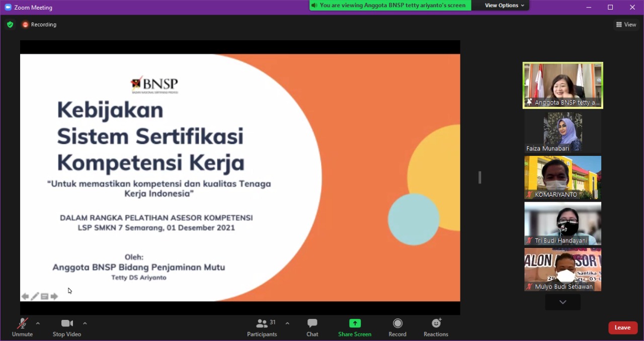Click slide text "Tetty DS Ariyanto"
The height and width of the screenshot is (341, 644).
pyautogui.click(x=139, y=278)
